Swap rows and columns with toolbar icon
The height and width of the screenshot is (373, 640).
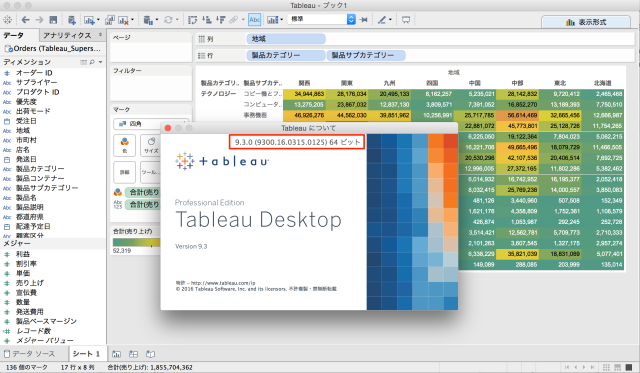coord(193,20)
